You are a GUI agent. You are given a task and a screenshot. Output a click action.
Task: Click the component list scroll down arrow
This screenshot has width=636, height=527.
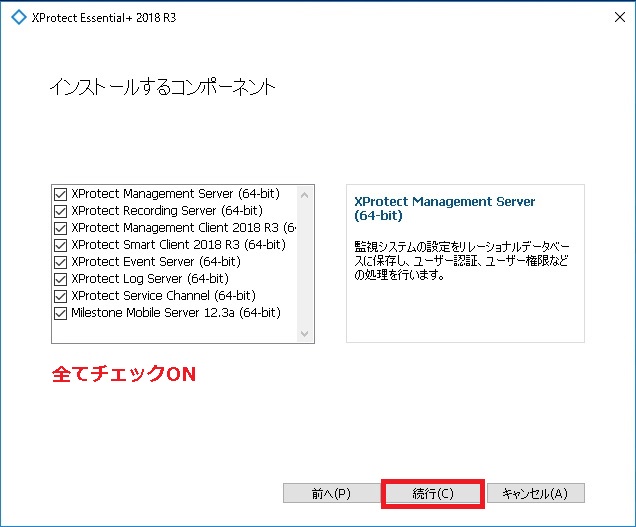[305, 334]
